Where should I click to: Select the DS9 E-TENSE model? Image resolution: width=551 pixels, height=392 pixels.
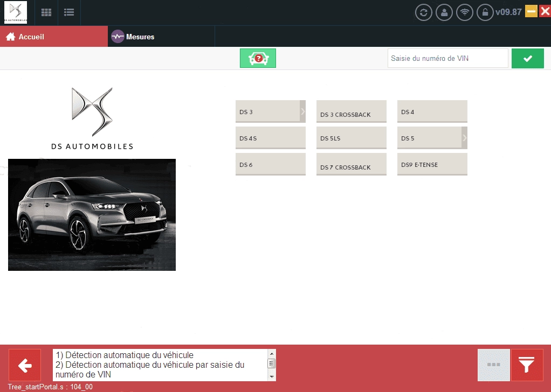pyautogui.click(x=432, y=164)
